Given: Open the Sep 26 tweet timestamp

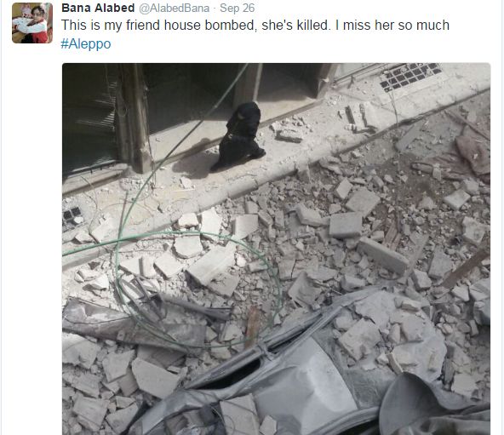Looking at the screenshot, I should coord(238,8).
